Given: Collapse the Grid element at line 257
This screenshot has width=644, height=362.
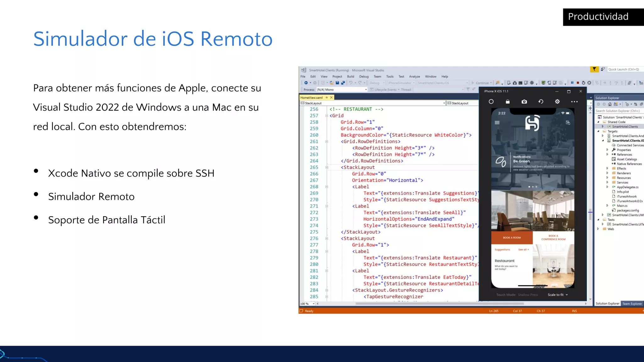Looking at the screenshot, I should pyautogui.click(x=326, y=116).
